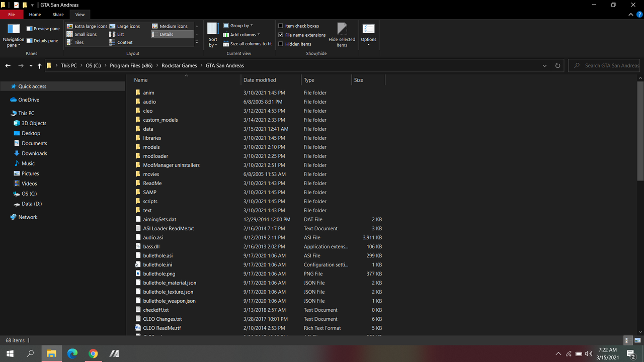Click Rockstar Games breadcrumb
The width and height of the screenshot is (644, 362).
[x=179, y=66]
